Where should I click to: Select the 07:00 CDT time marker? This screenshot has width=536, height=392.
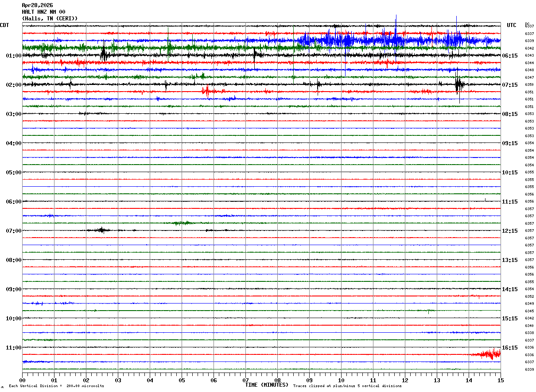click(14, 231)
